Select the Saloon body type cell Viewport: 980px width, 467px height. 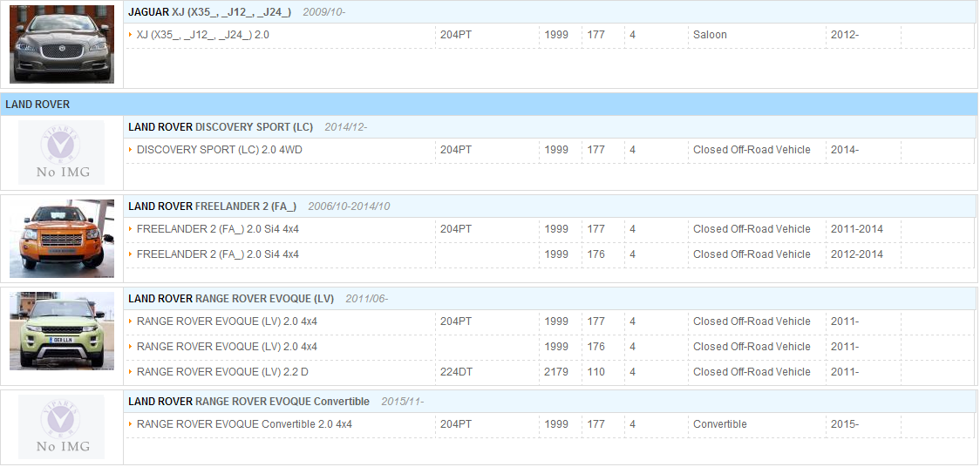click(710, 35)
